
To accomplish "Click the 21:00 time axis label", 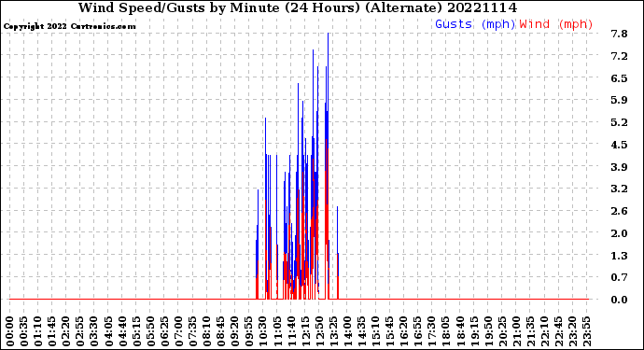I will [x=517, y=331].
